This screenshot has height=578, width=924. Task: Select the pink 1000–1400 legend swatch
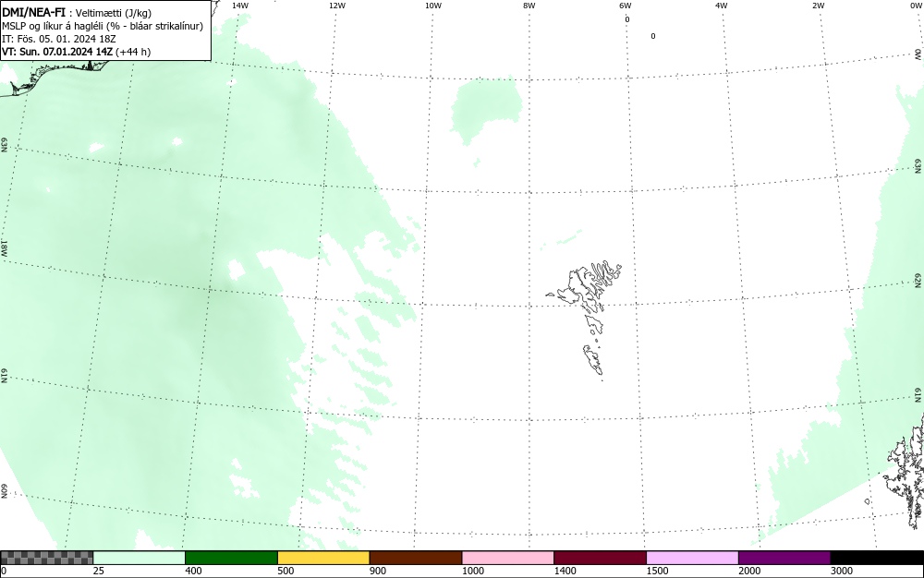[x=508, y=558]
